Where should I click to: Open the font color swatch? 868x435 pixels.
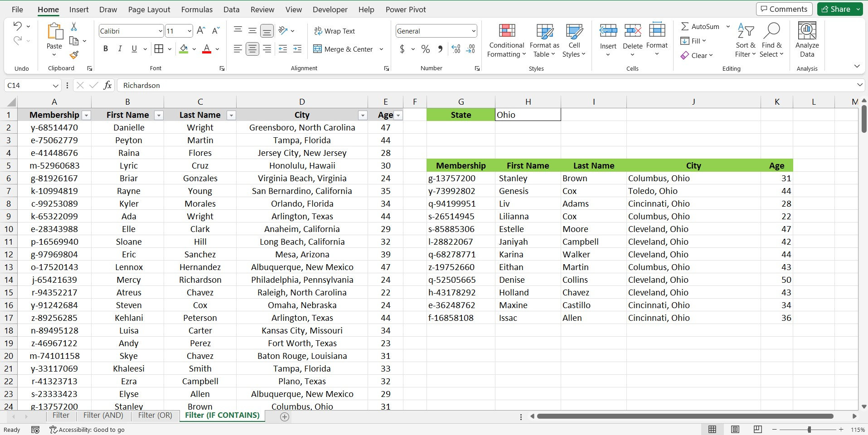click(206, 48)
